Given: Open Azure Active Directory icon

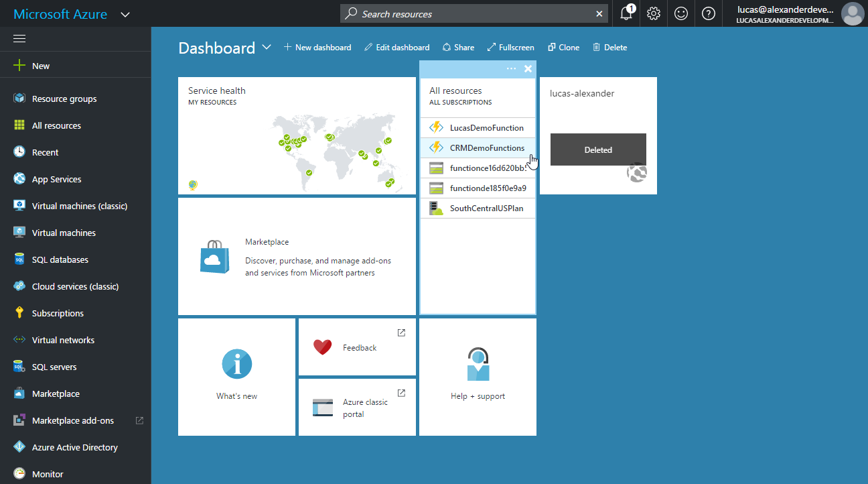Looking at the screenshot, I should tap(19, 447).
